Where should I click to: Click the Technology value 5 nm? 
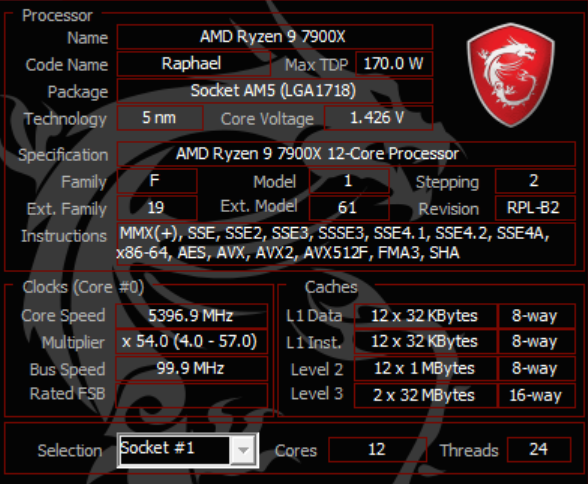[x=160, y=118]
